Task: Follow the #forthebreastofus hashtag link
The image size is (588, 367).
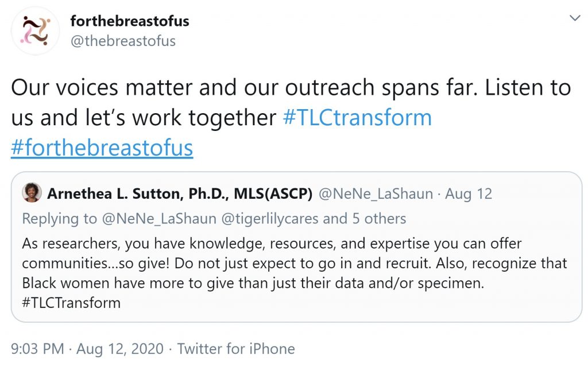Action: pos(102,148)
